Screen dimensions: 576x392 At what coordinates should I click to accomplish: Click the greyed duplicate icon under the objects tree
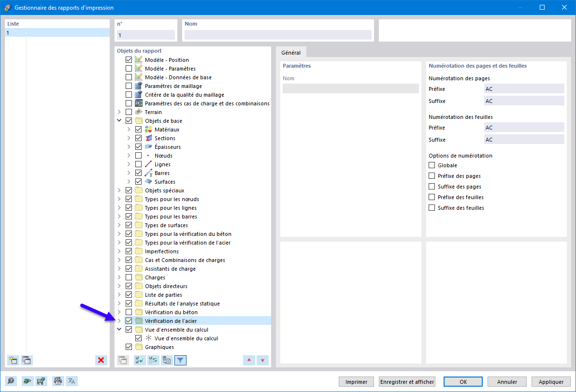click(x=123, y=361)
